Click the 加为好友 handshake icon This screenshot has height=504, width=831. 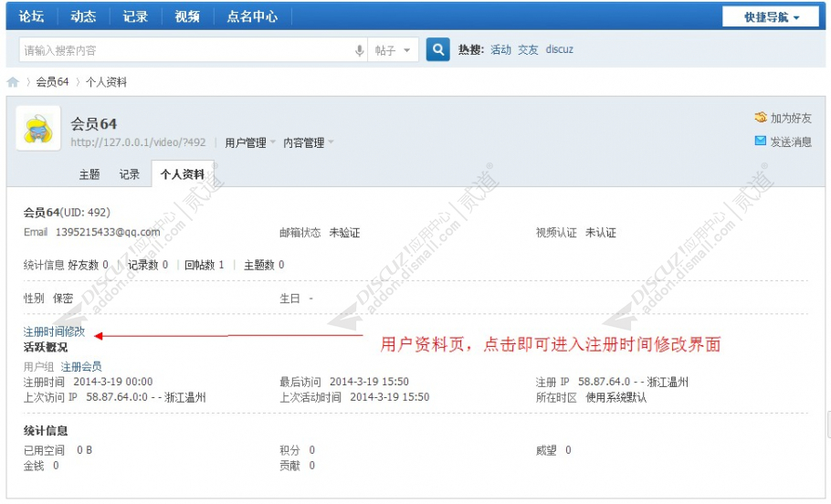[761, 118]
